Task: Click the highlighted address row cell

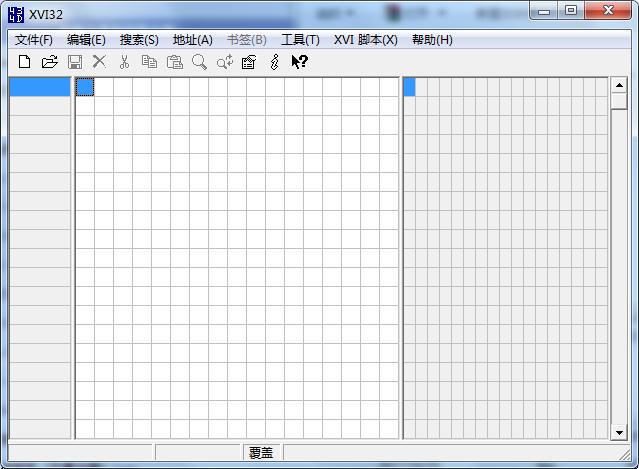Action: click(x=40, y=87)
